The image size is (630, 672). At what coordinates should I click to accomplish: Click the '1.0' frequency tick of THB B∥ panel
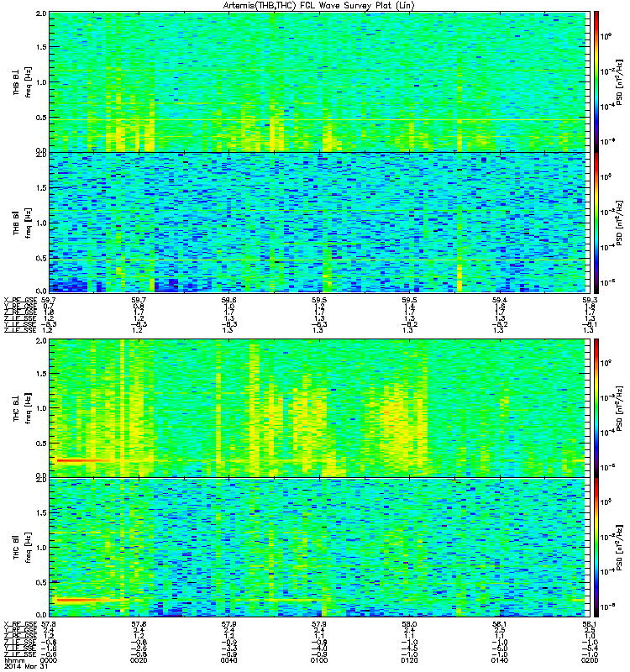(x=41, y=223)
